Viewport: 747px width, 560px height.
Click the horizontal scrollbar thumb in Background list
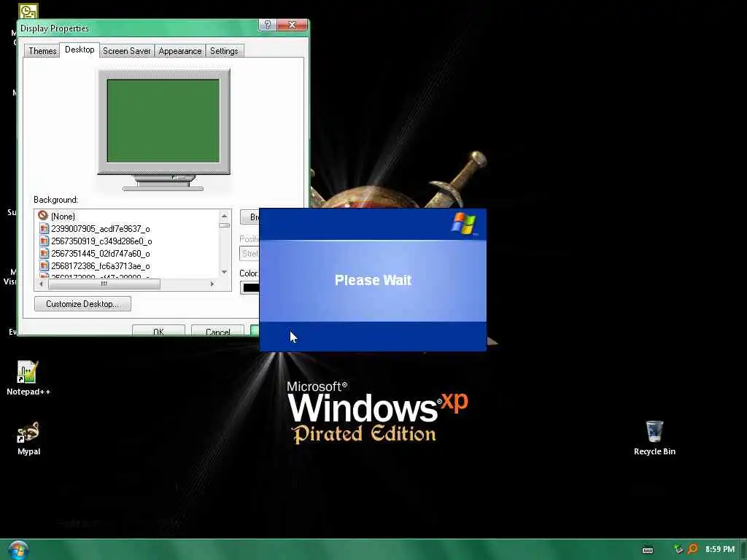point(104,284)
